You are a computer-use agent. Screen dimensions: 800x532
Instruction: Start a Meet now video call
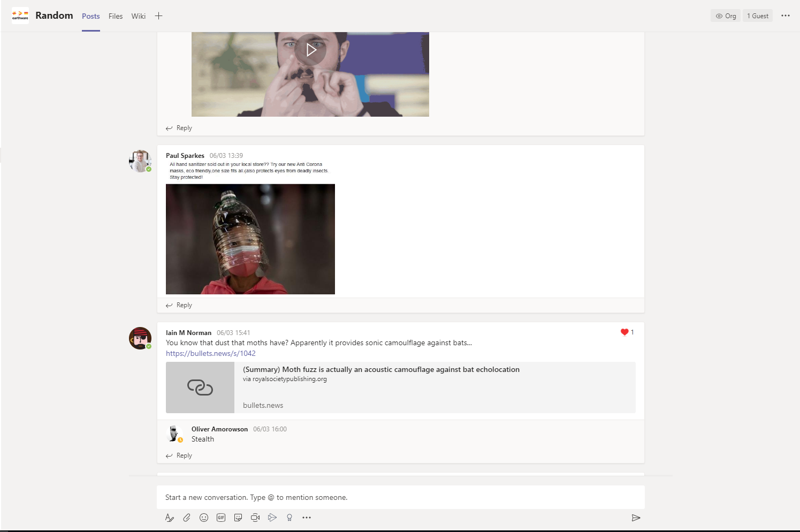tap(255, 518)
